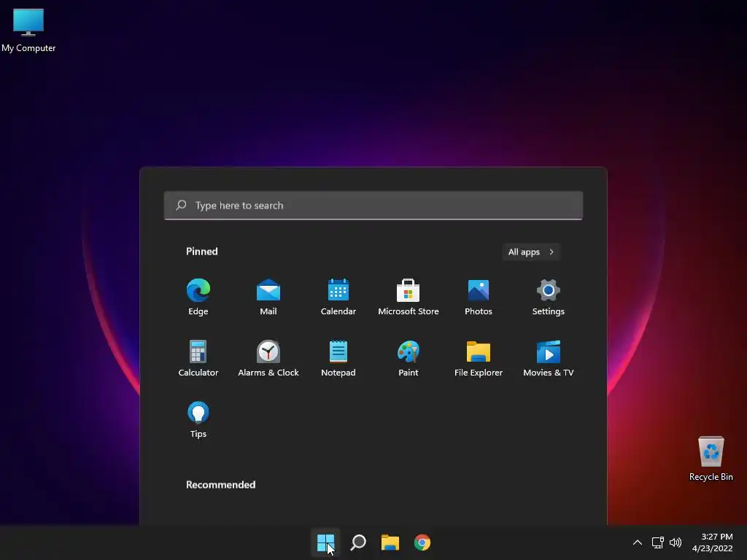
Task: Launch Chrome from the taskbar
Action: pyautogui.click(x=422, y=542)
